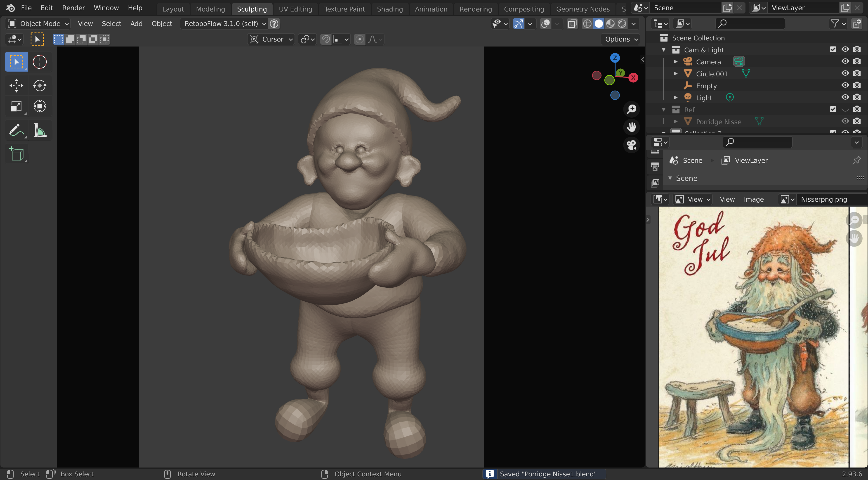868x480 pixels.
Task: Select the 3D Cursor tool
Action: (x=40, y=62)
